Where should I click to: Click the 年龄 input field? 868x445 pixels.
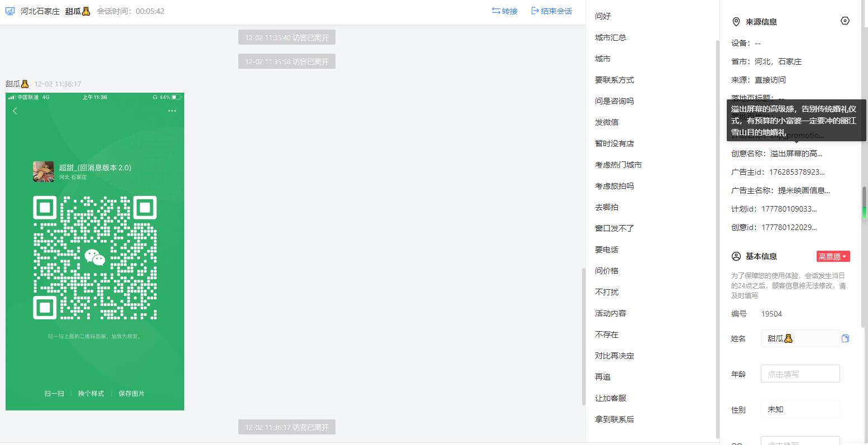(800, 374)
